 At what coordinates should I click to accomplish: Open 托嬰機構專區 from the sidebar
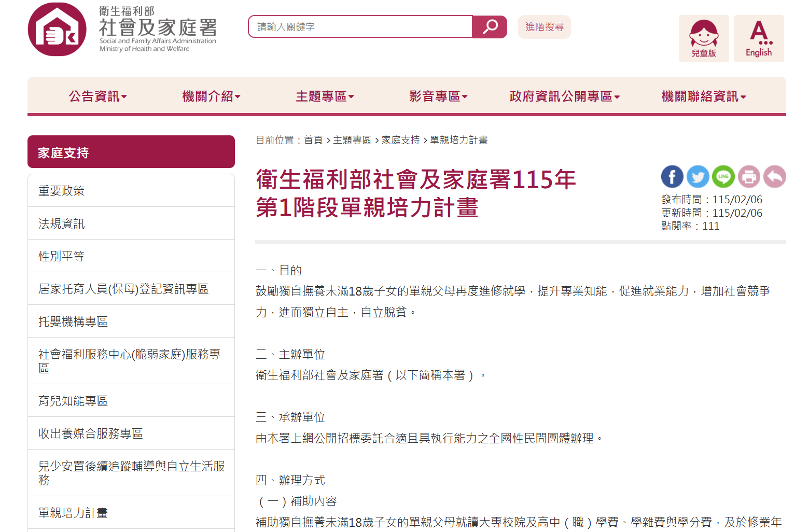tap(73, 321)
